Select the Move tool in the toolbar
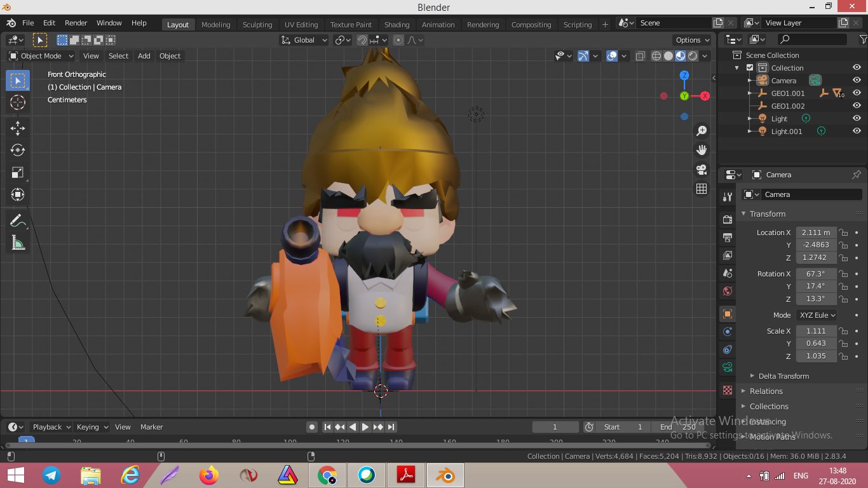 [x=17, y=128]
